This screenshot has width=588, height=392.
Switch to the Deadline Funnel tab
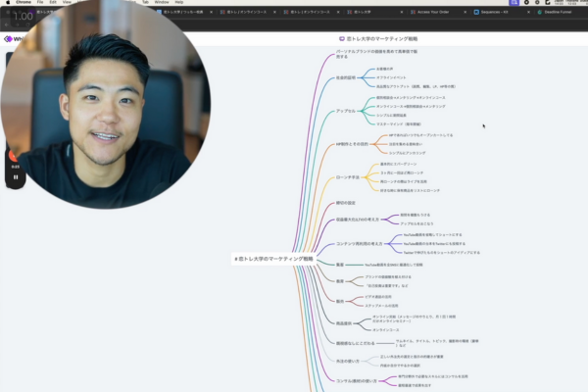coord(558,12)
